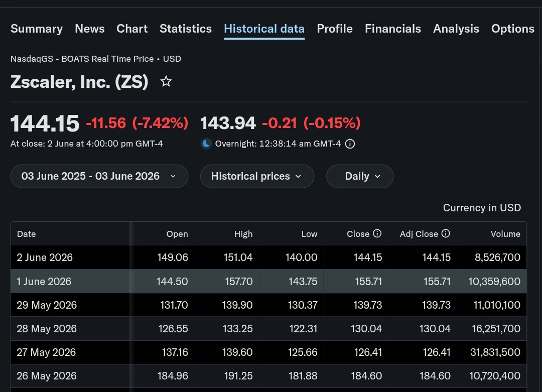Click volume 10,359,600
This screenshot has height=392, width=542.
click(x=494, y=282)
